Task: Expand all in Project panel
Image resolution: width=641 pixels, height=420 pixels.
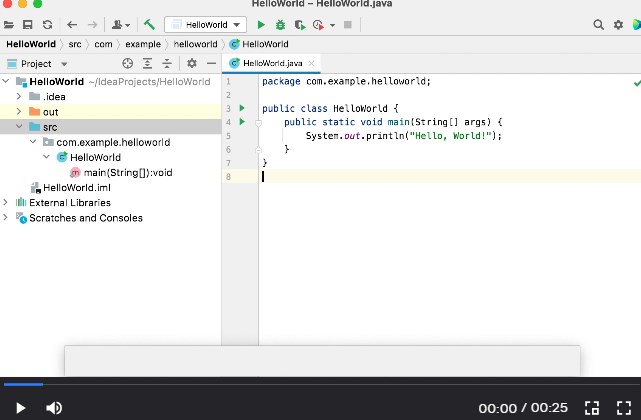Action: coord(147,63)
